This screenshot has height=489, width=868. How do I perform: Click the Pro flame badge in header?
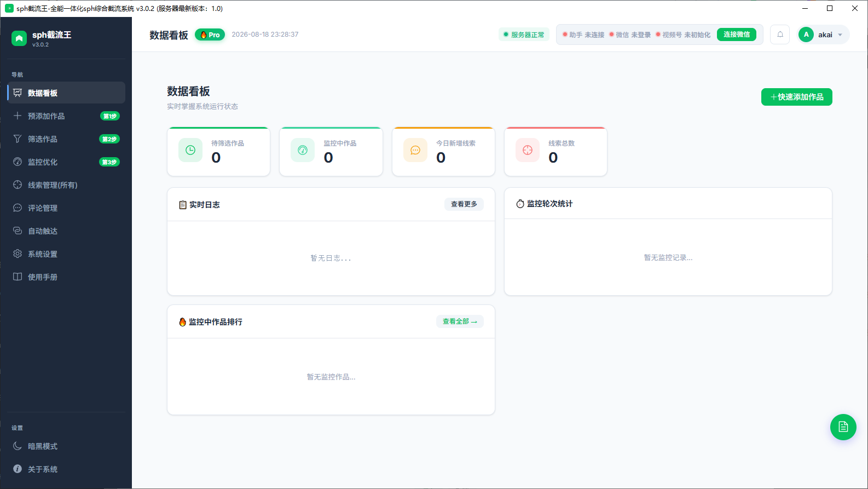click(210, 34)
